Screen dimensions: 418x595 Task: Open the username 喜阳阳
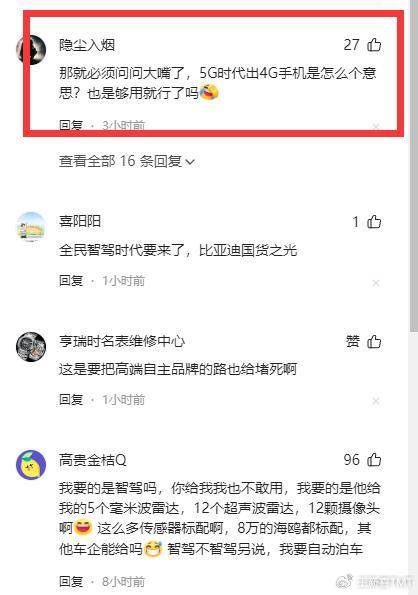tap(80, 221)
